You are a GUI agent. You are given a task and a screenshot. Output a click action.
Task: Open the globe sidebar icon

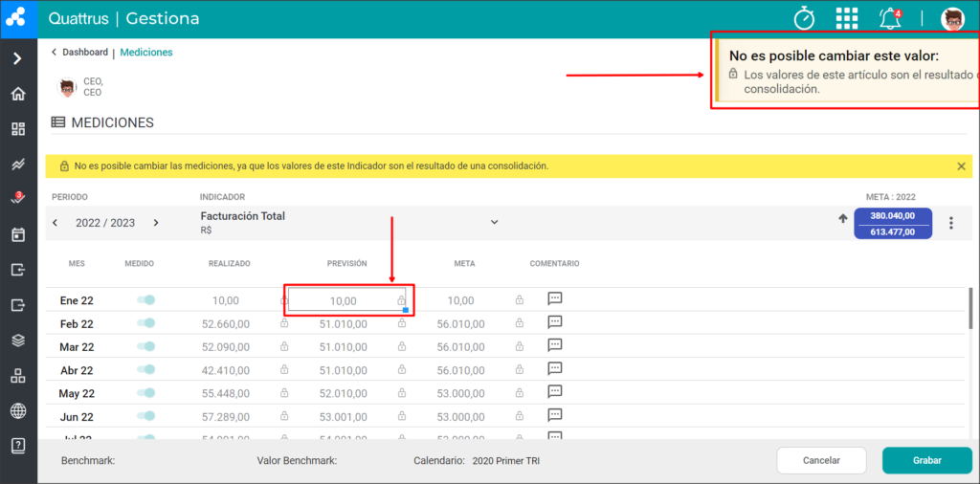point(18,411)
